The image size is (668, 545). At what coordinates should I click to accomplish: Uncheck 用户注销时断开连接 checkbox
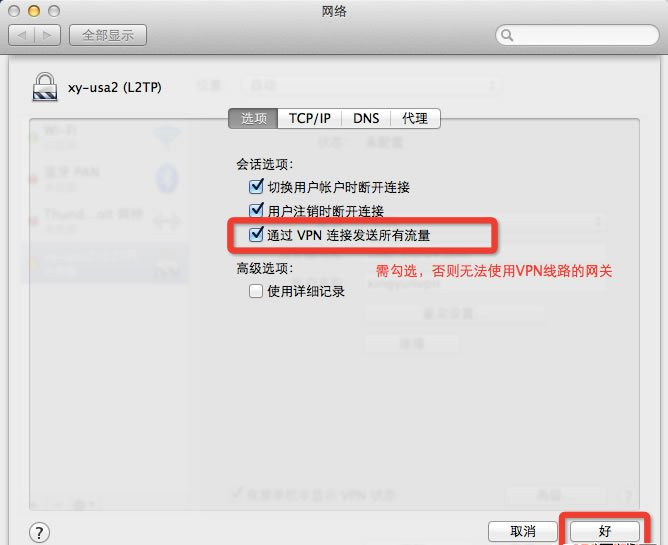click(x=256, y=210)
